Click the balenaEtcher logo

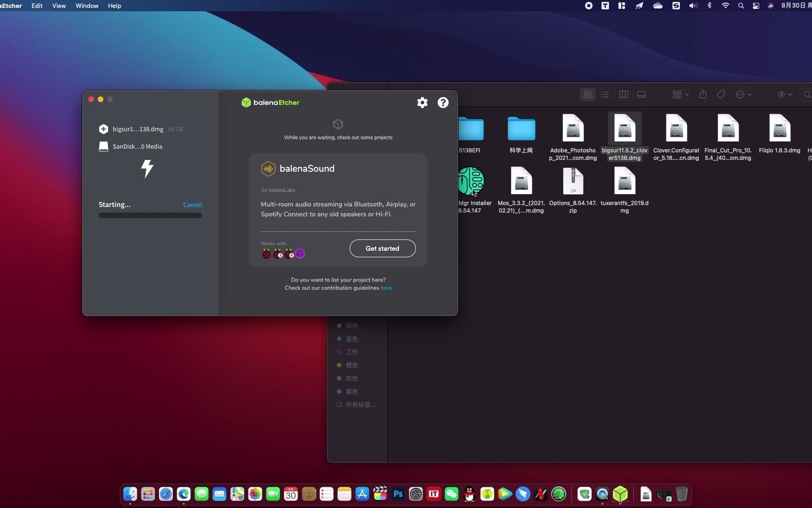(x=270, y=103)
